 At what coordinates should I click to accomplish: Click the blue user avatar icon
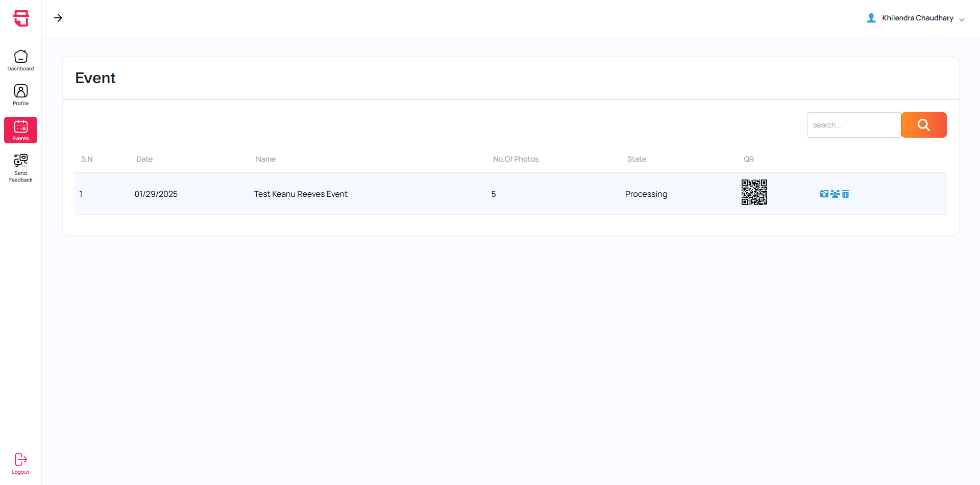[871, 18]
